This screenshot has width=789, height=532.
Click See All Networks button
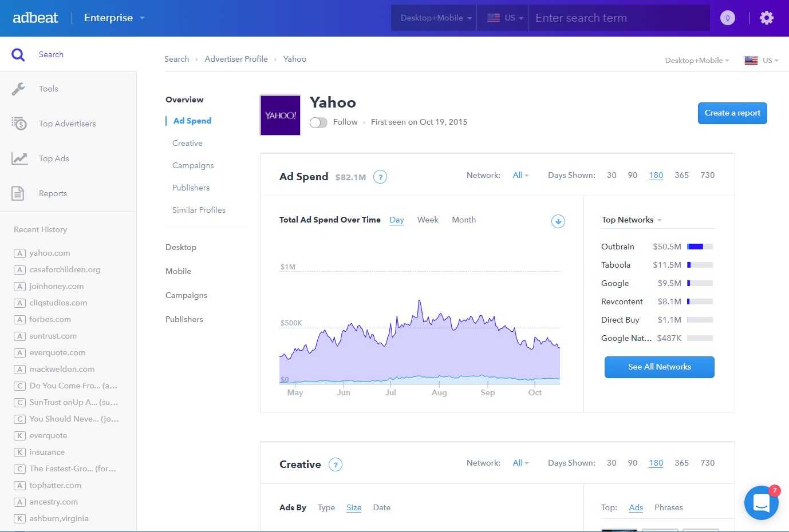click(x=660, y=367)
